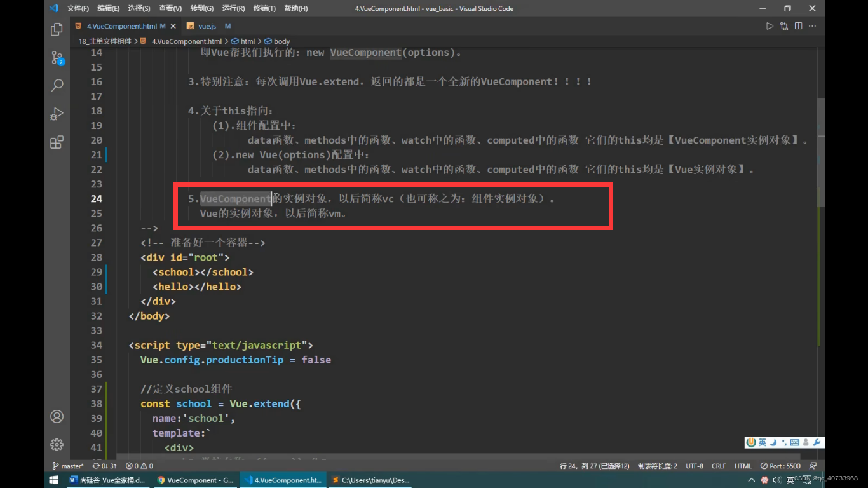Expand 18_非单文件组件 breadcrumb folder

[105, 41]
